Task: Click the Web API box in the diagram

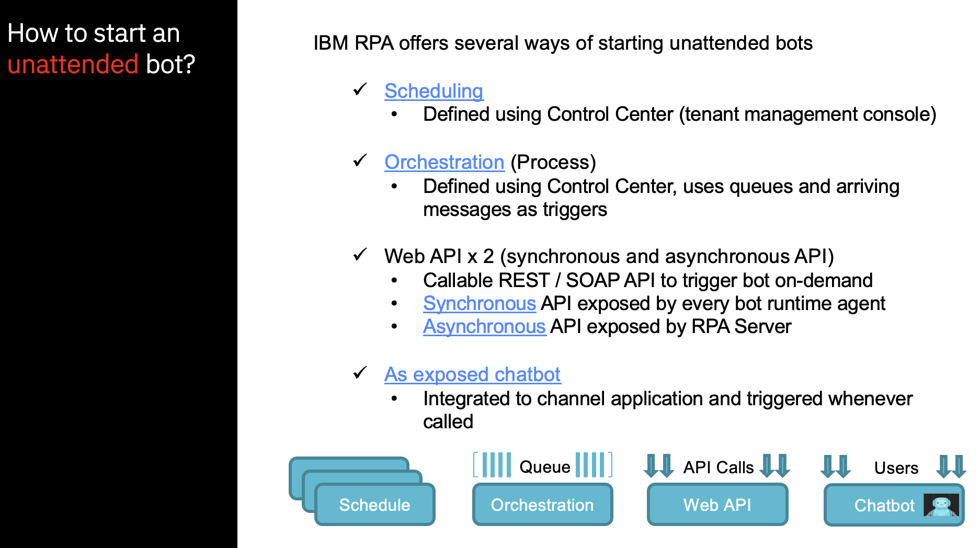Action: click(717, 504)
